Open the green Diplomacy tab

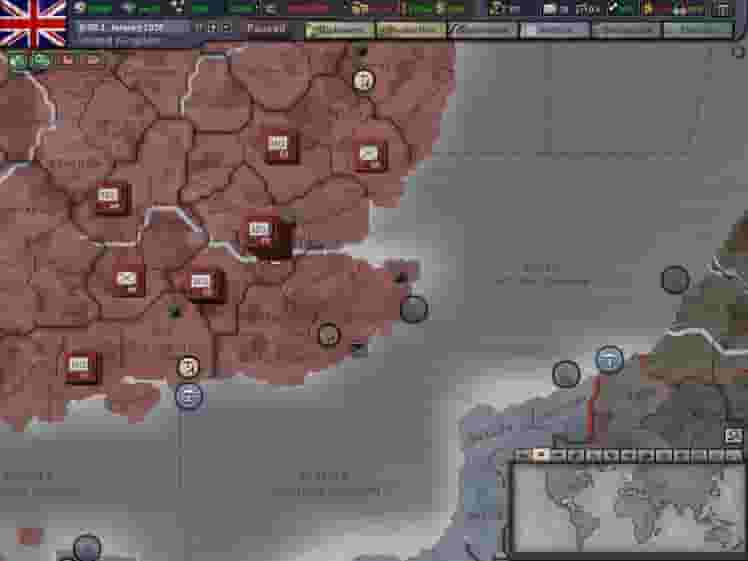[339, 30]
